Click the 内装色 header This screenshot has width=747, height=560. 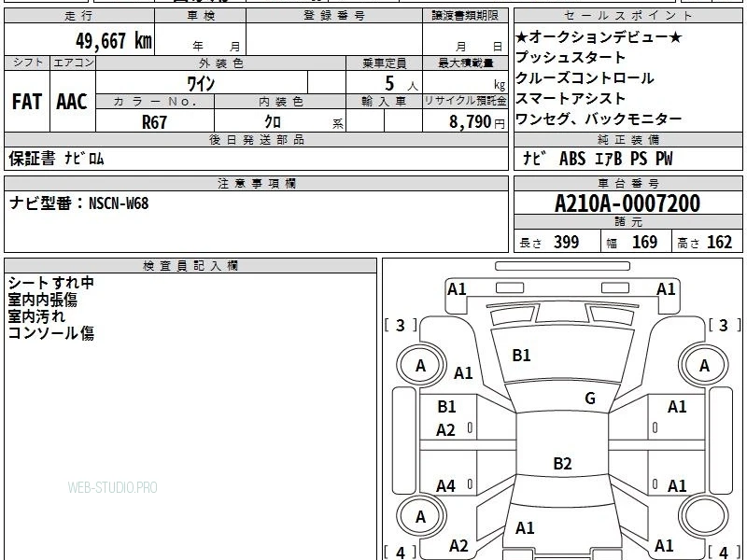tap(280, 102)
